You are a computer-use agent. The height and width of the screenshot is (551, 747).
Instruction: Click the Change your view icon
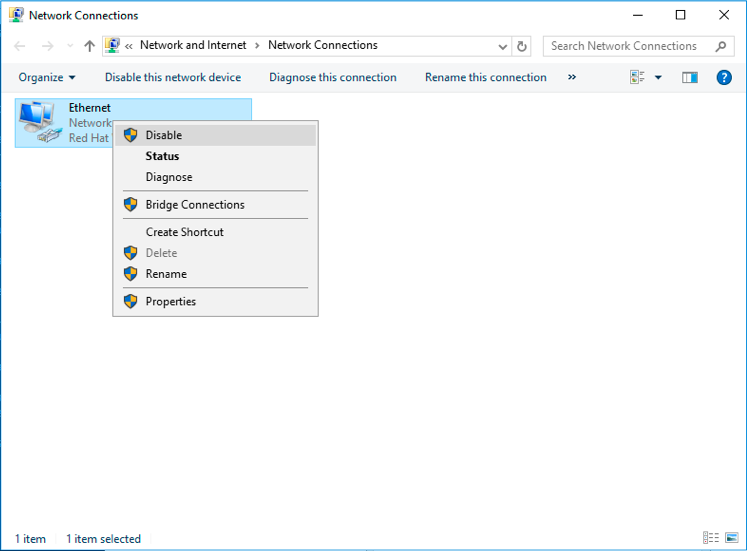coord(637,77)
